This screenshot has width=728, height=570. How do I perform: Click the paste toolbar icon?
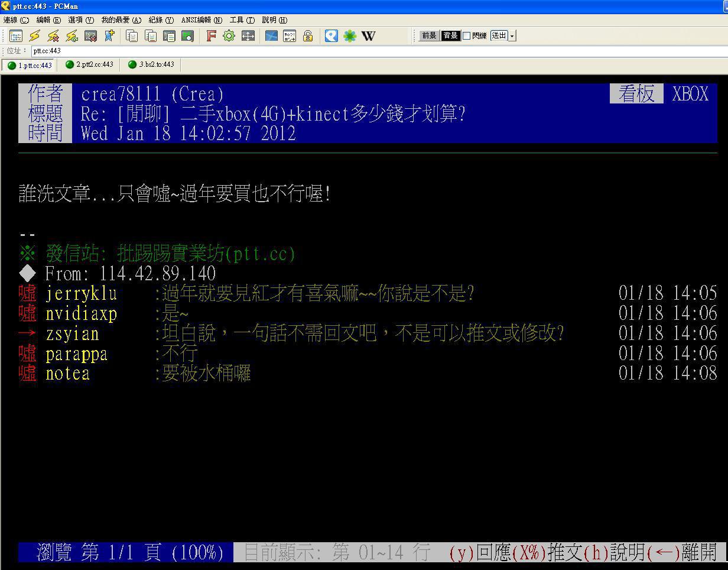[151, 36]
